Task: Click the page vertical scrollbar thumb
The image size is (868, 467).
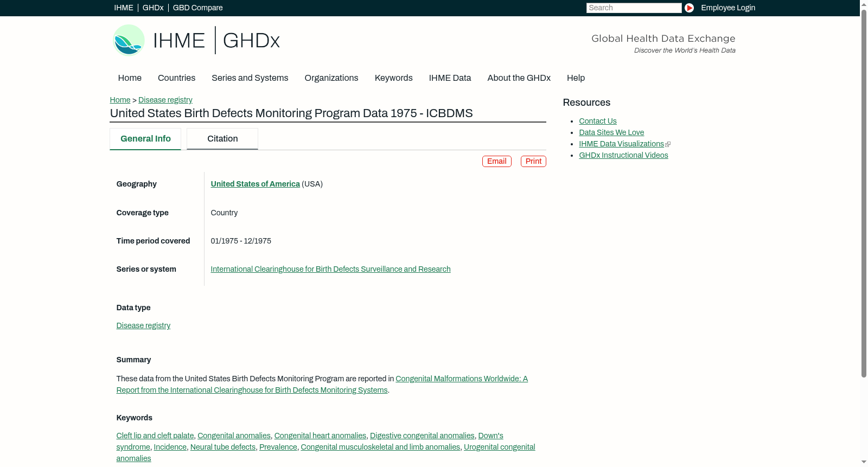Action: 864,193
